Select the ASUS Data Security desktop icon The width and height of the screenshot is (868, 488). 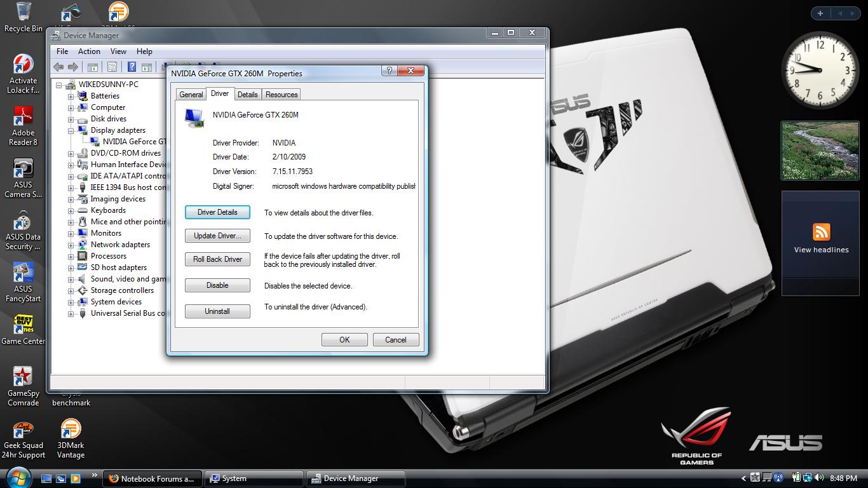click(24, 231)
